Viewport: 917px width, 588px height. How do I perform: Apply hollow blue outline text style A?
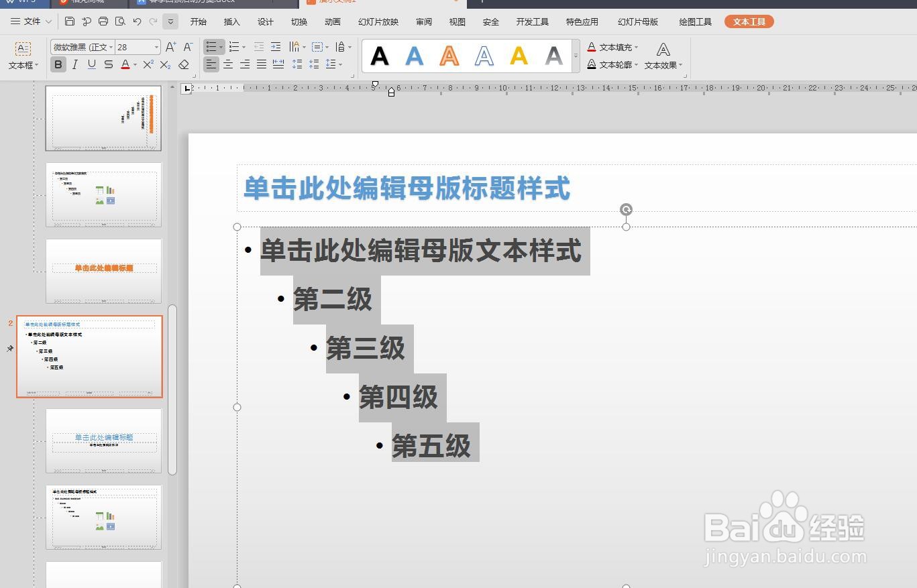point(484,56)
